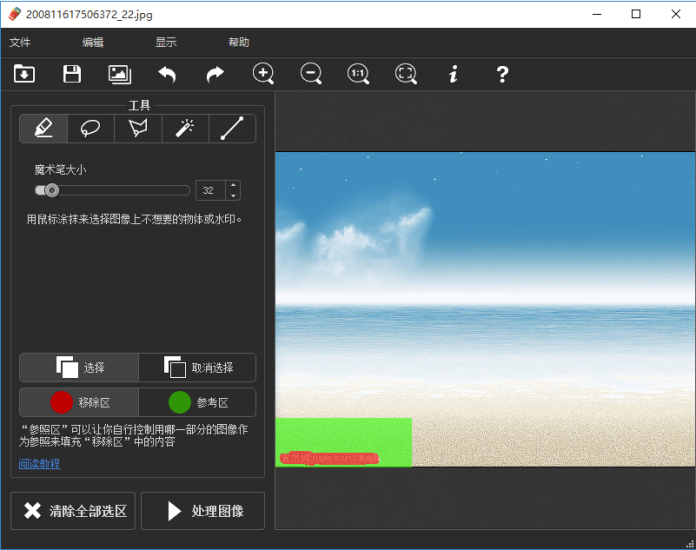Click the save floppy disk icon
The image size is (696, 550).
(72, 74)
